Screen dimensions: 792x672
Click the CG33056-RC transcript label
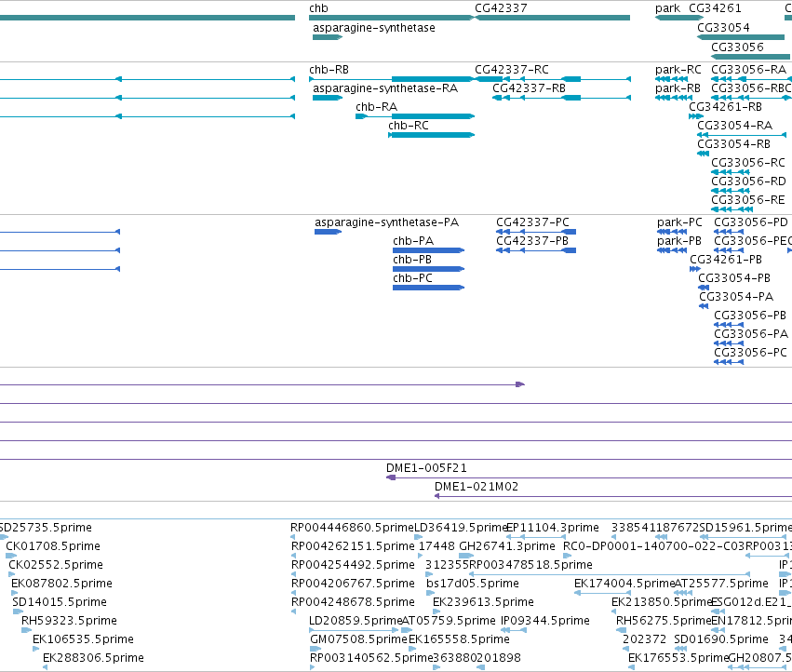(x=748, y=163)
